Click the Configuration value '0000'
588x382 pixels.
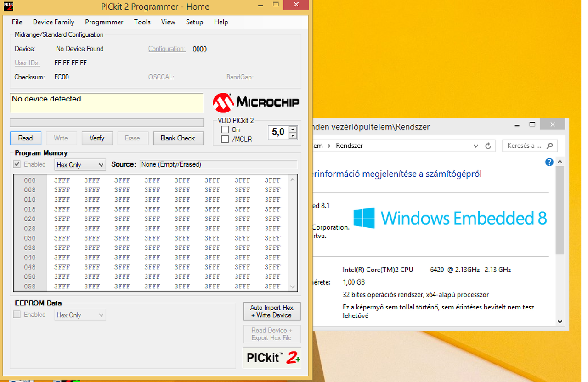200,49
